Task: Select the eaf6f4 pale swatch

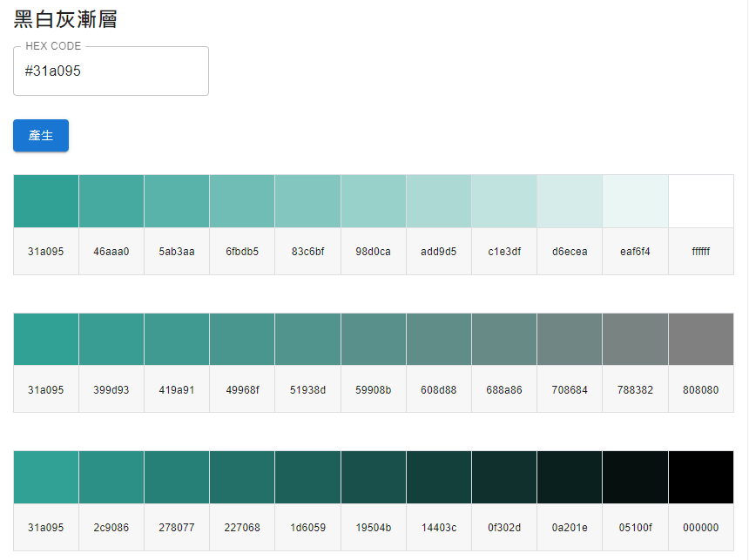Action: point(635,199)
